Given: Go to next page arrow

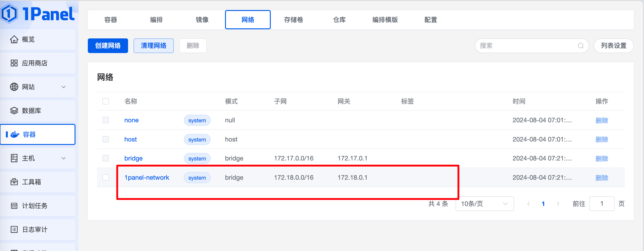Looking at the screenshot, I should point(558,204).
